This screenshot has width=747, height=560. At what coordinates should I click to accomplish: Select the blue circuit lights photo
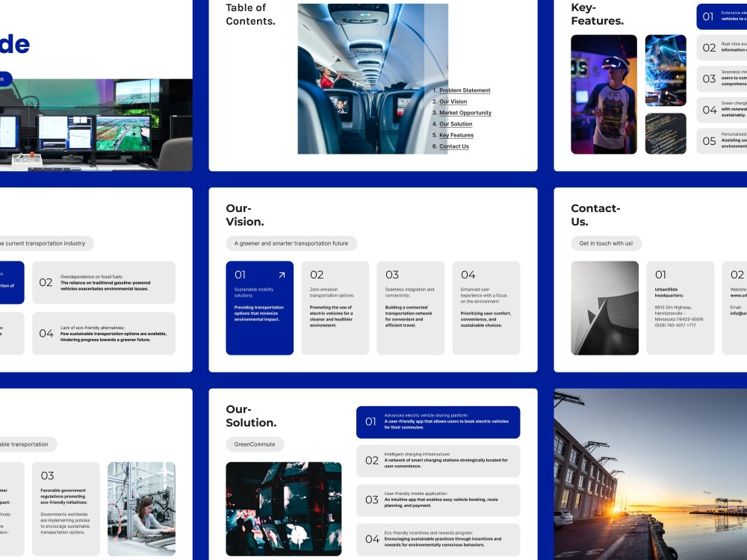coord(666,70)
